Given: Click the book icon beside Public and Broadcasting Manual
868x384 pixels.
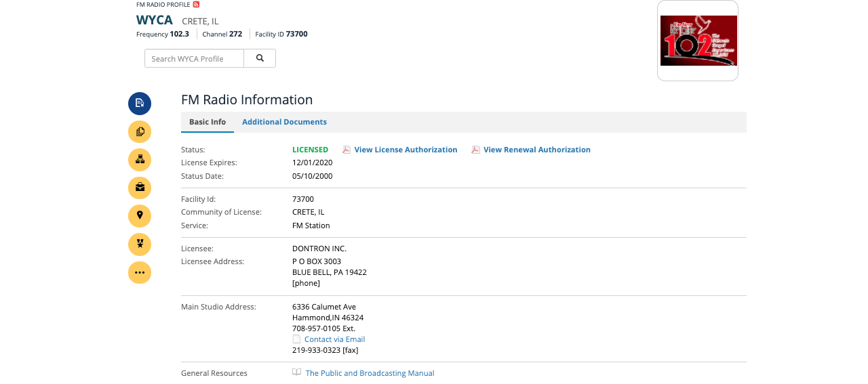Looking at the screenshot, I should 296,372.
